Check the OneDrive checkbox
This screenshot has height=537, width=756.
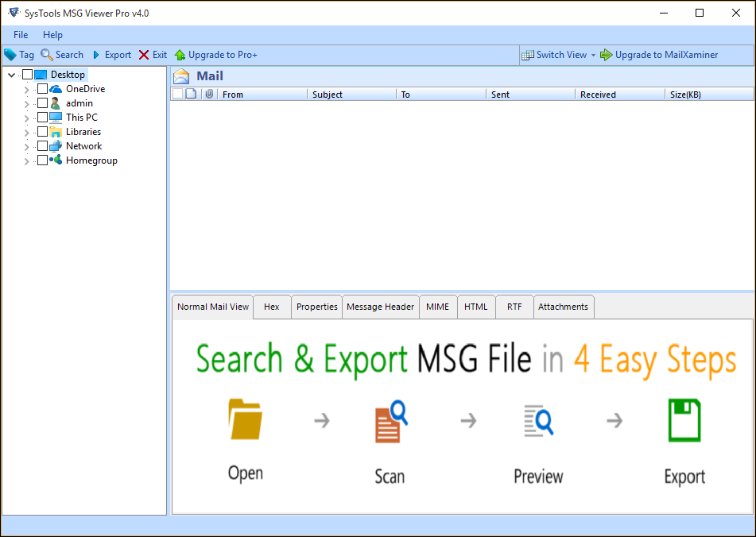[42, 89]
